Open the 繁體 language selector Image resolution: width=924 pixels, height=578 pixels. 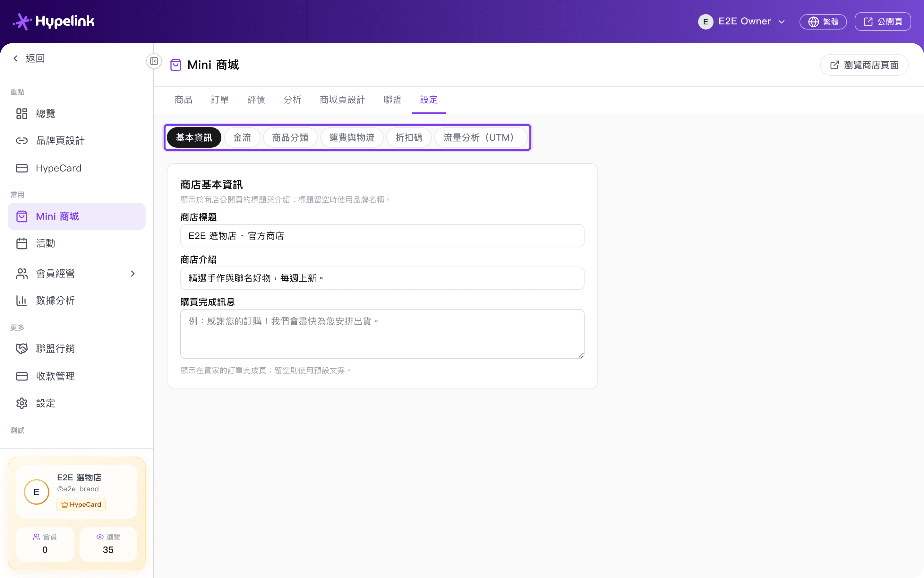point(823,22)
